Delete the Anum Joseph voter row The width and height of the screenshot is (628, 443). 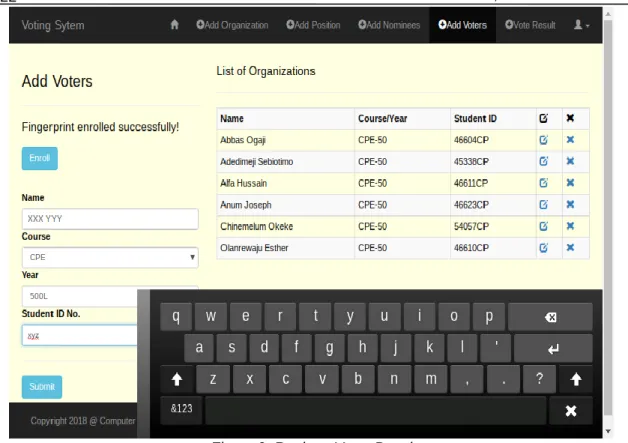(x=570, y=204)
